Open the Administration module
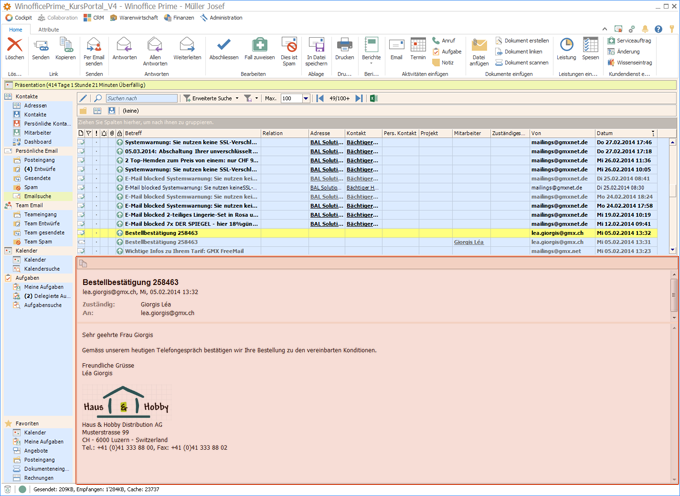This screenshot has height=496, width=680. [x=221, y=18]
